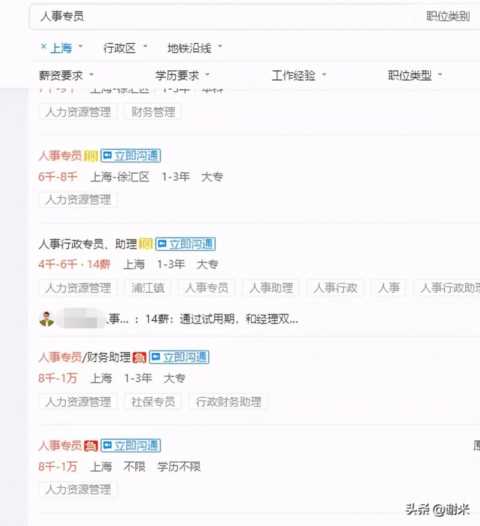Click red badge on 学历不限 人事专员

91,446
